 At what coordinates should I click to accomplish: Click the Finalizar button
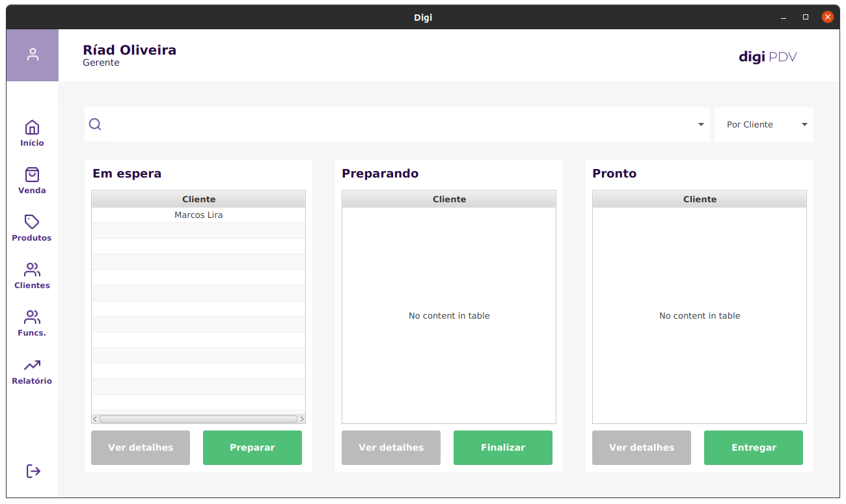pos(503,447)
